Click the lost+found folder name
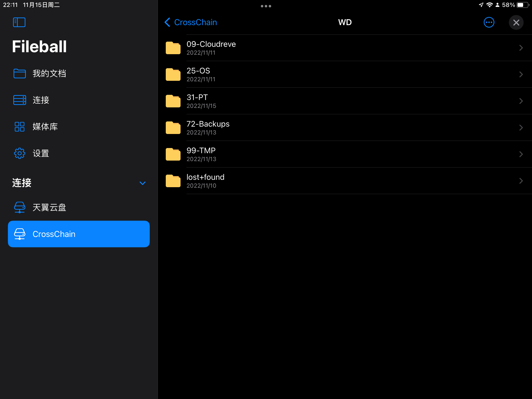 point(205,177)
